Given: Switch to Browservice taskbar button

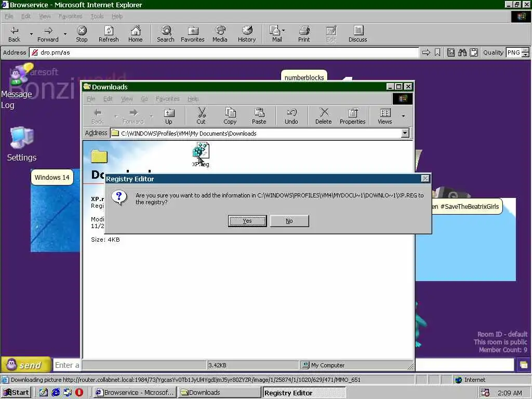Looking at the screenshot, I should pos(135,393).
